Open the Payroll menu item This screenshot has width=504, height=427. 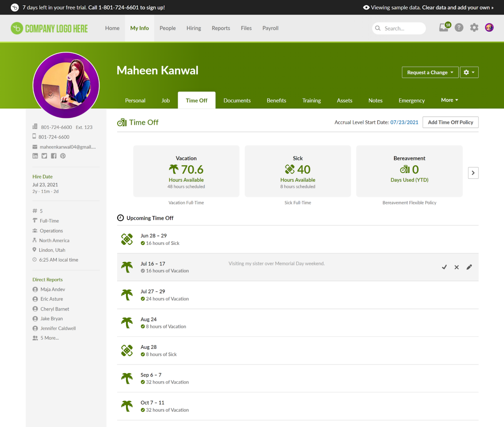pos(270,28)
